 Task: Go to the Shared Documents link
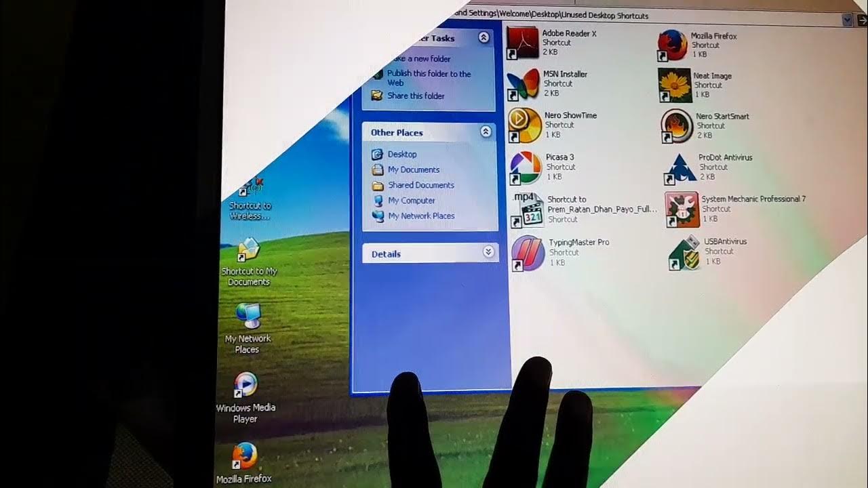click(421, 185)
